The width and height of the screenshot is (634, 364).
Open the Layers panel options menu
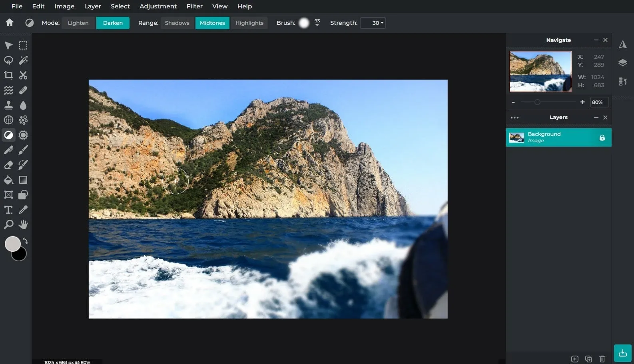pos(514,117)
